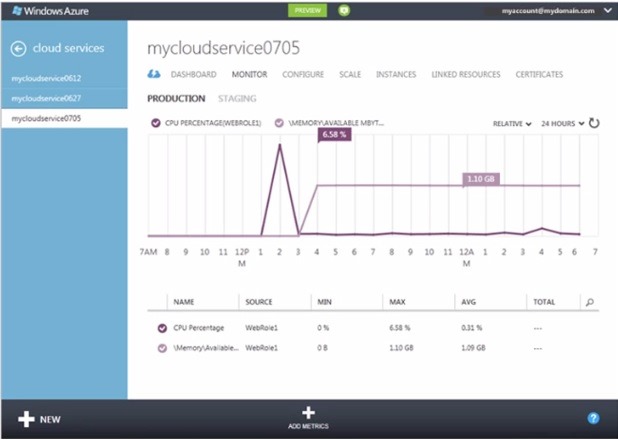Screen dimensions: 618x440
Task: Open the 24 HOURS time range dropdown
Action: coord(562,123)
